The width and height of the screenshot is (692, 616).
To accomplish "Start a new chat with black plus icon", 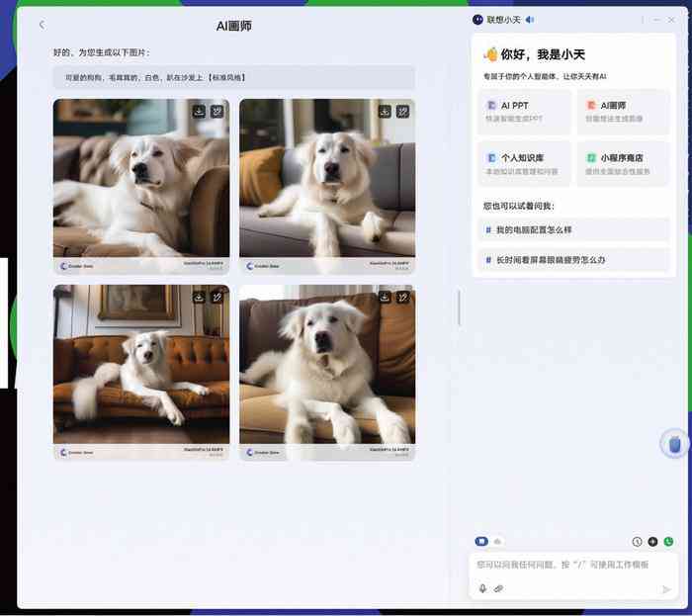I will point(652,542).
